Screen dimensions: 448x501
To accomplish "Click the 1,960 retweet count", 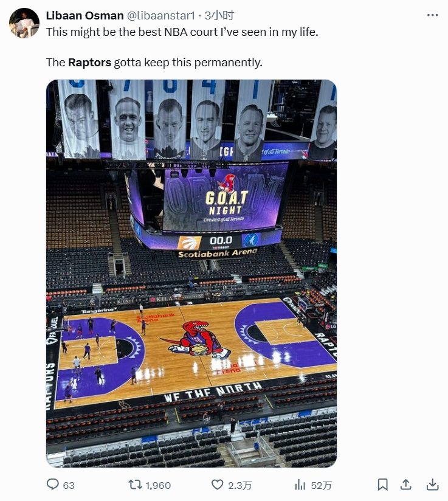I will pos(158,485).
